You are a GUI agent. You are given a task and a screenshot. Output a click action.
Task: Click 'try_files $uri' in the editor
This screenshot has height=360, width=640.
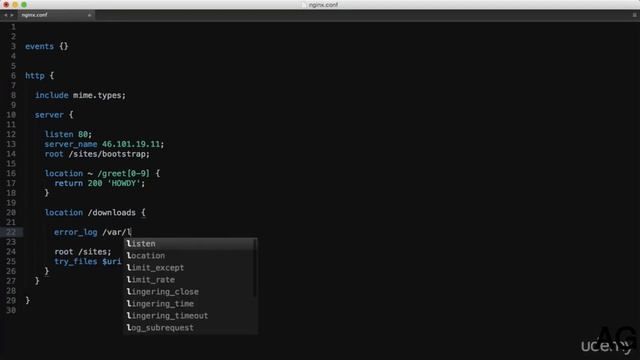88,262
